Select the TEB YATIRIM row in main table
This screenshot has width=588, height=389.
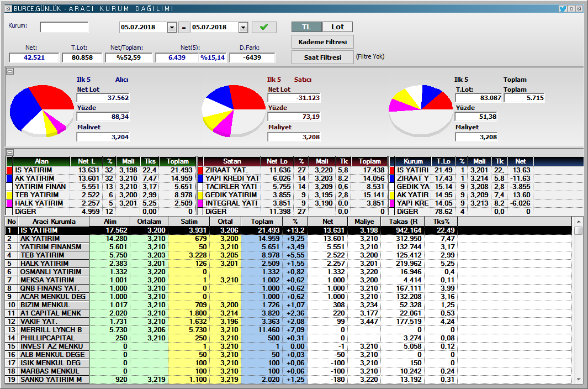click(288, 255)
